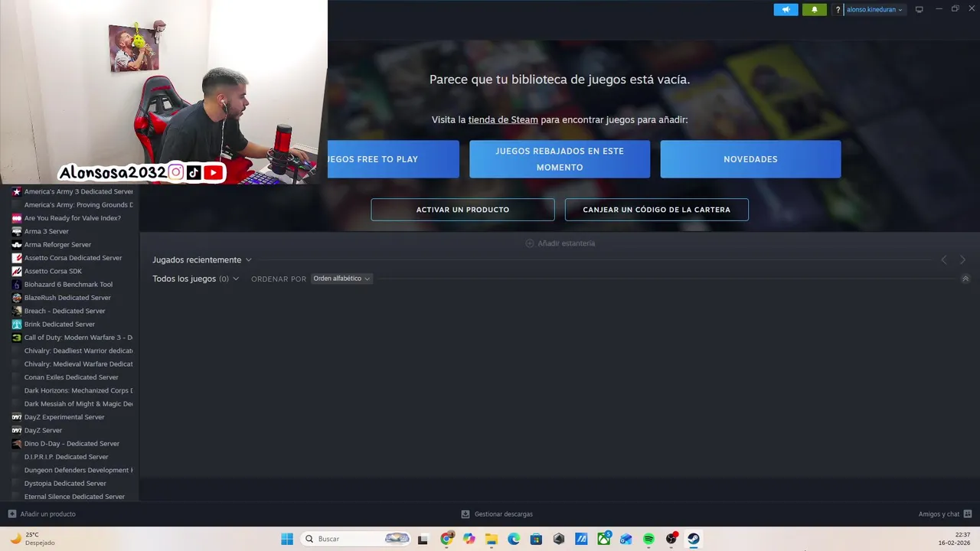Select Assetto Corsa SDK entry

pyautogui.click(x=72, y=271)
